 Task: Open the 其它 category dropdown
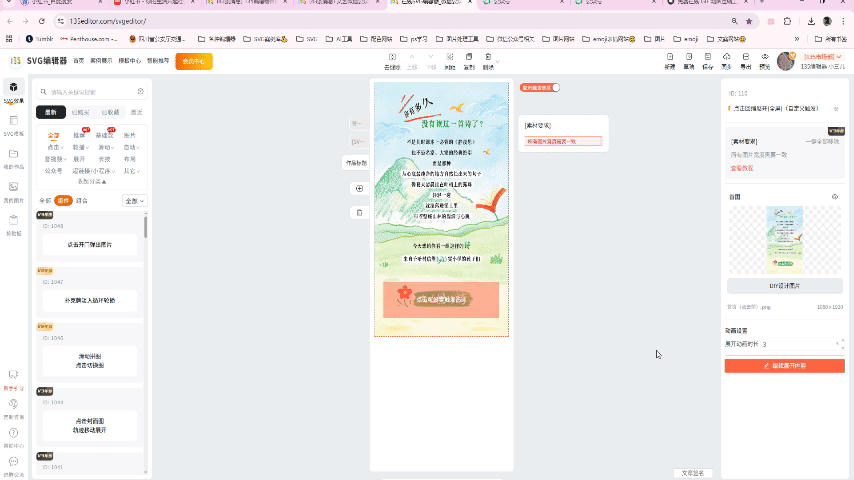click(131, 171)
